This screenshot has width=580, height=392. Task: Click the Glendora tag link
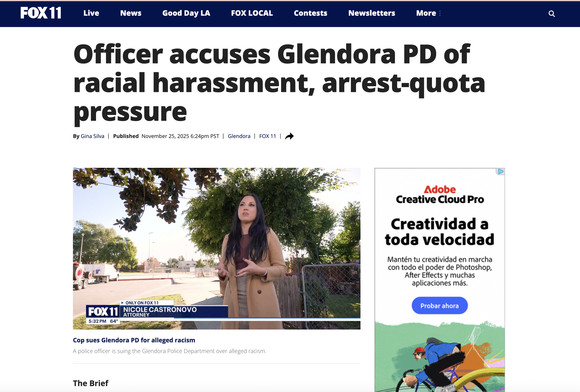(239, 136)
